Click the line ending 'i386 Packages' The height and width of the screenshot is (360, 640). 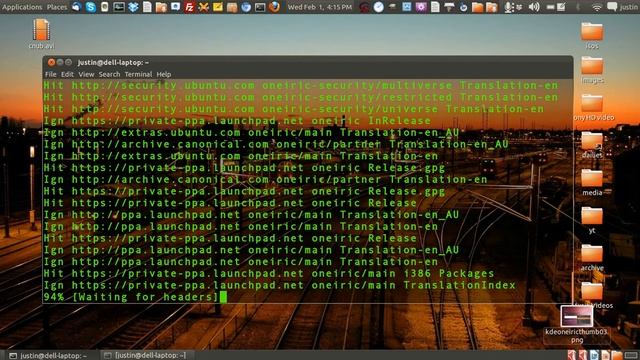269,273
